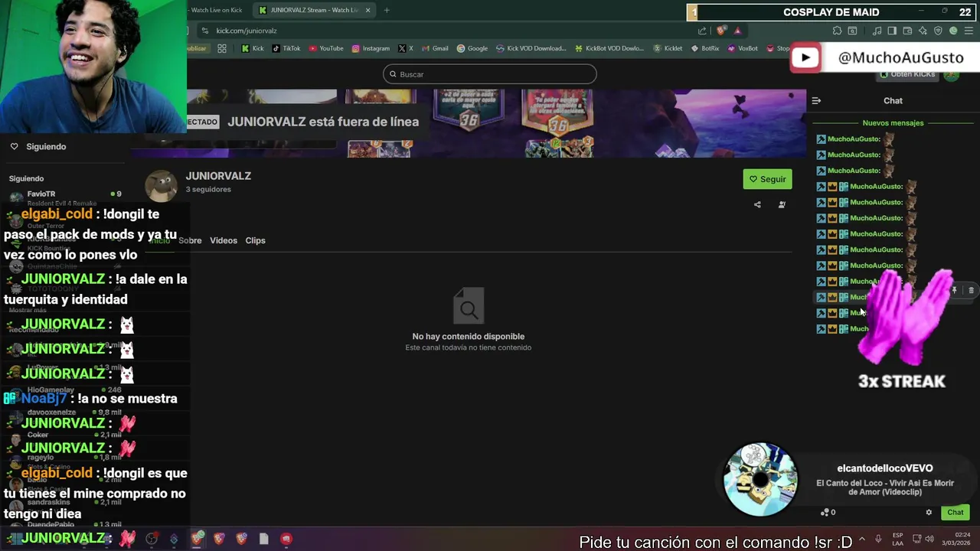Open Coker channel in the sidebar
The image size is (980, 551).
pyautogui.click(x=65, y=439)
